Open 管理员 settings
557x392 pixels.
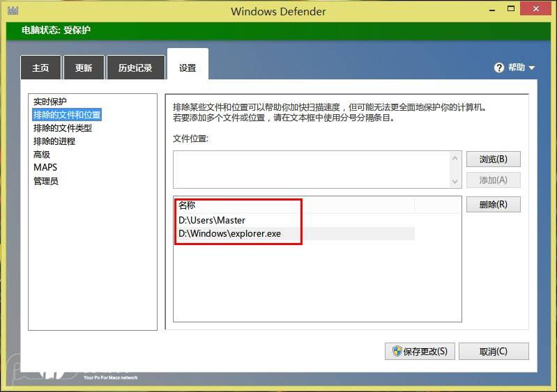pyautogui.click(x=46, y=181)
